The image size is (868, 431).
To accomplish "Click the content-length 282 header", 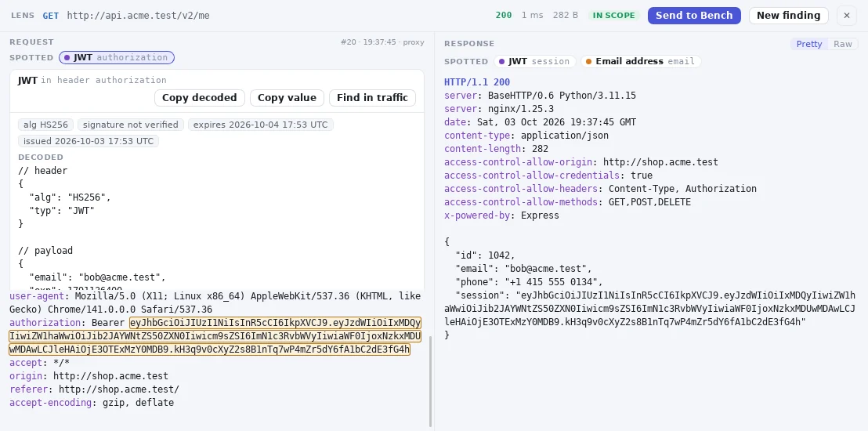I will (x=496, y=148).
